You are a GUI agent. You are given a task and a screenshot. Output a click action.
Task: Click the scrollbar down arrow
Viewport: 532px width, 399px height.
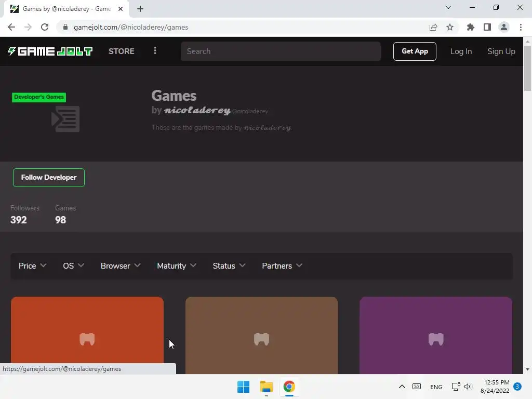527,369
